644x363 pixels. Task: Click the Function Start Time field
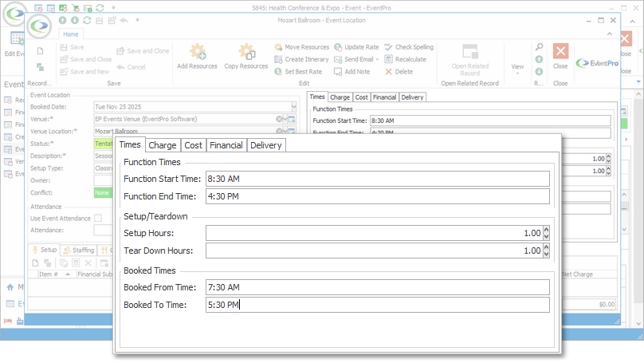(378, 179)
